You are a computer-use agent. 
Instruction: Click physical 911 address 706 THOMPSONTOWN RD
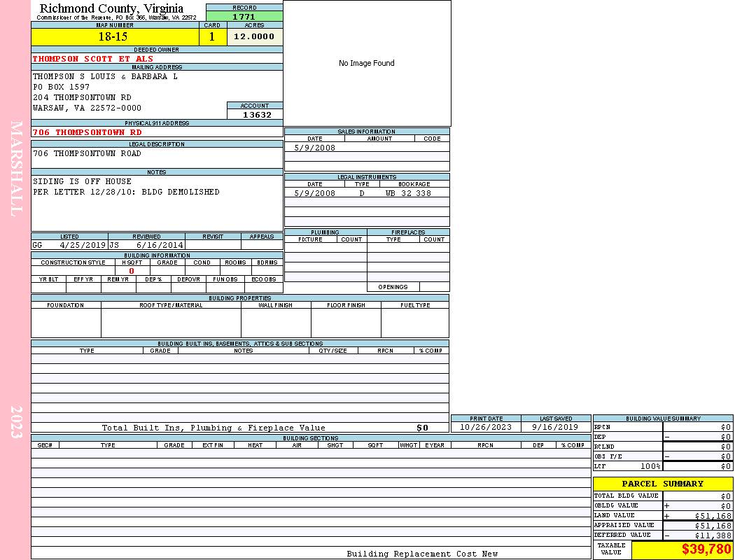coord(87,132)
